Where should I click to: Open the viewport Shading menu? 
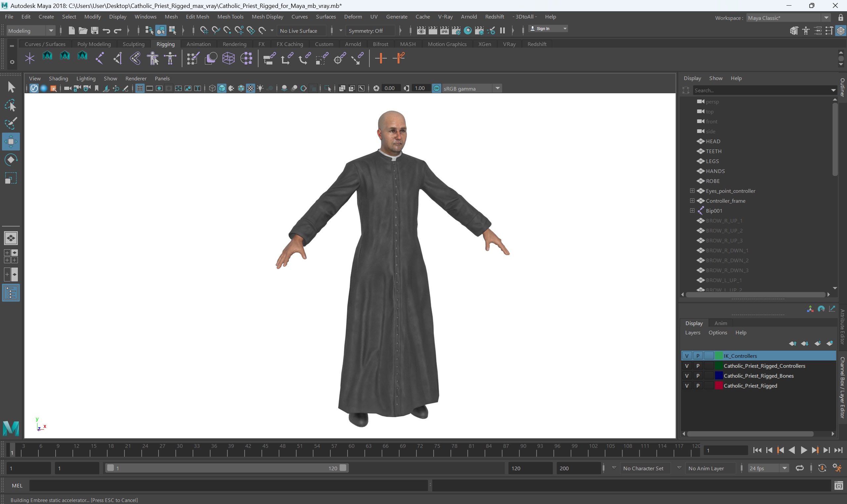pos(59,78)
